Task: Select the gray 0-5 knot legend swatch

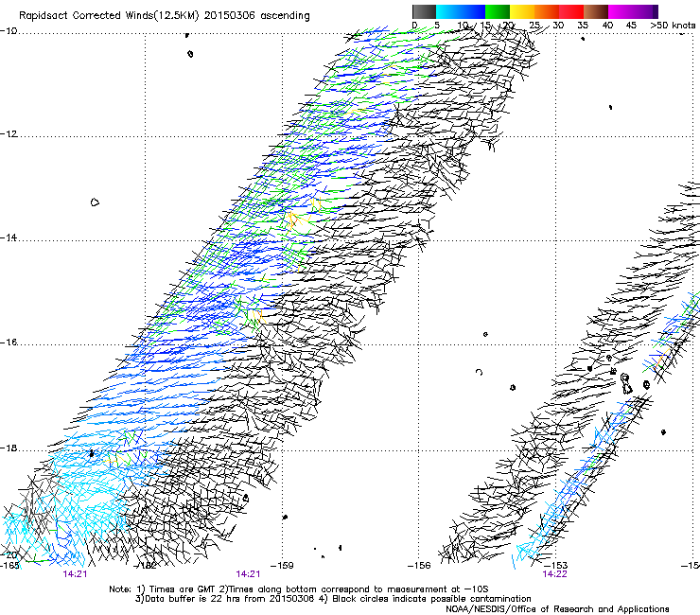Action: (424, 11)
